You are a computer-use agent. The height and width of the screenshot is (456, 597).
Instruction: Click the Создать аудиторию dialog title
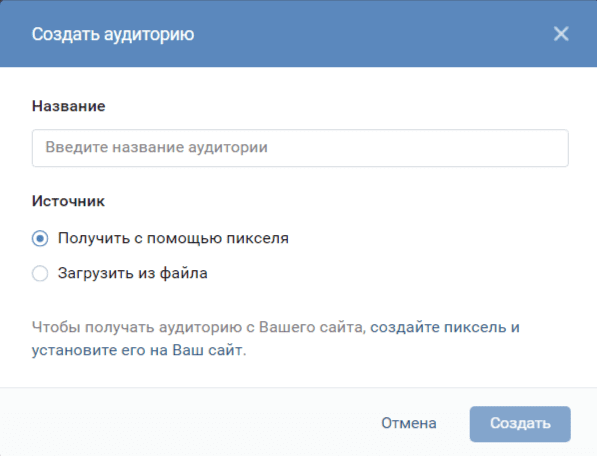point(113,34)
